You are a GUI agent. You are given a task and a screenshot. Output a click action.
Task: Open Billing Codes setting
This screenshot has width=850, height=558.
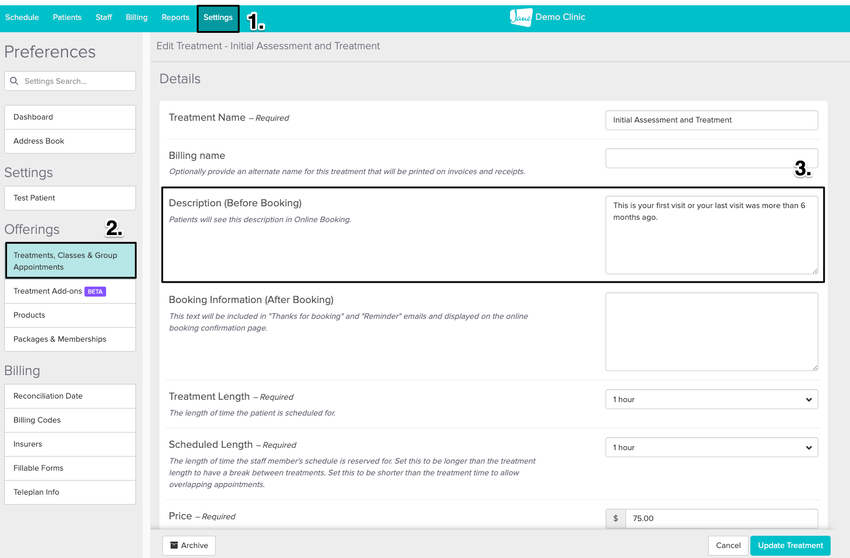tap(70, 420)
